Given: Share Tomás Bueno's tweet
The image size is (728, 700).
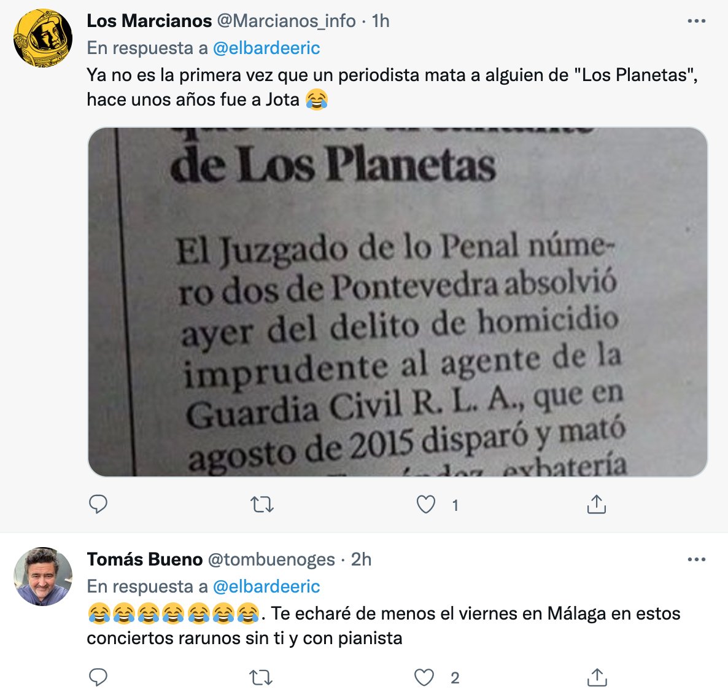Looking at the screenshot, I should point(596,677).
